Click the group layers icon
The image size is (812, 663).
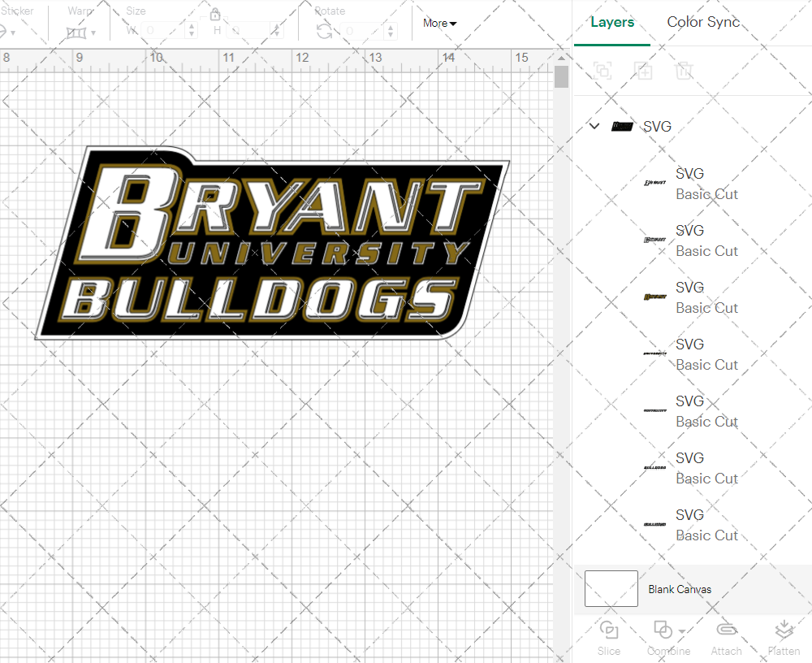pos(603,71)
